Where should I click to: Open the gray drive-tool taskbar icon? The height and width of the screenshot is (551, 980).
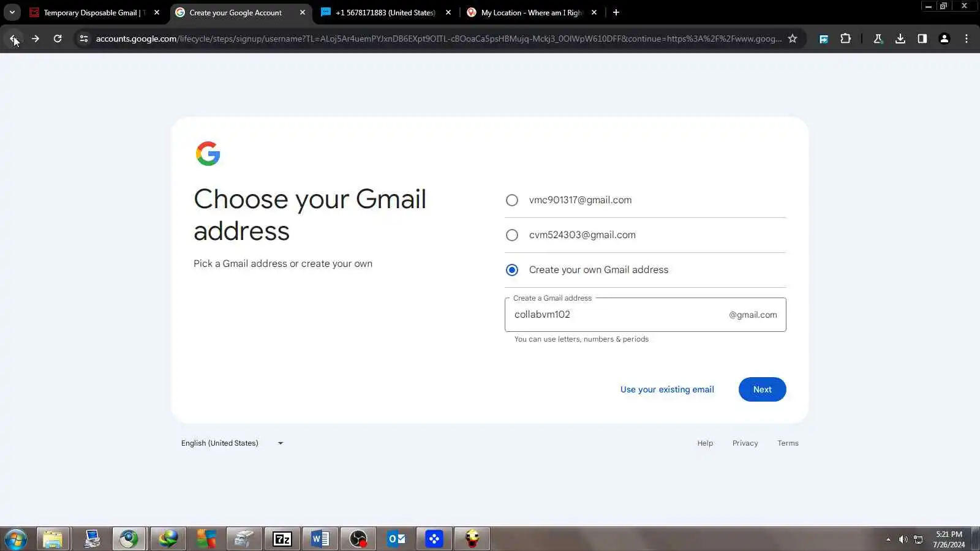(x=244, y=539)
